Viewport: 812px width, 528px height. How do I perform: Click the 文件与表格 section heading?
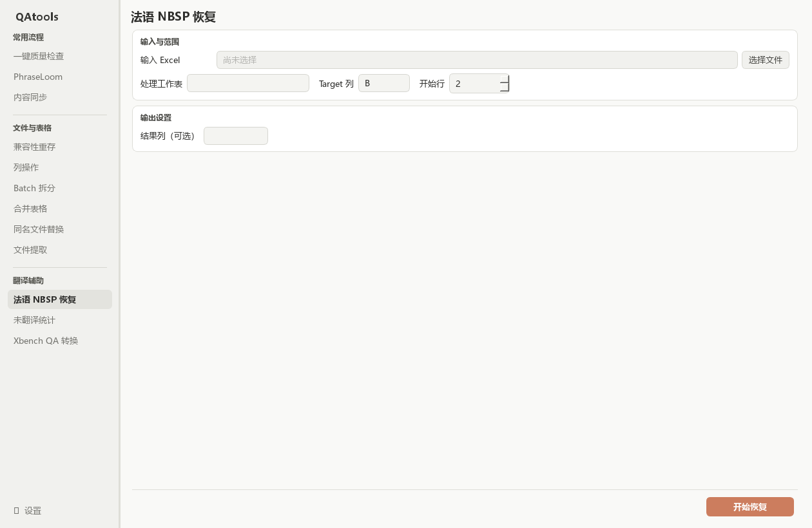click(x=32, y=128)
